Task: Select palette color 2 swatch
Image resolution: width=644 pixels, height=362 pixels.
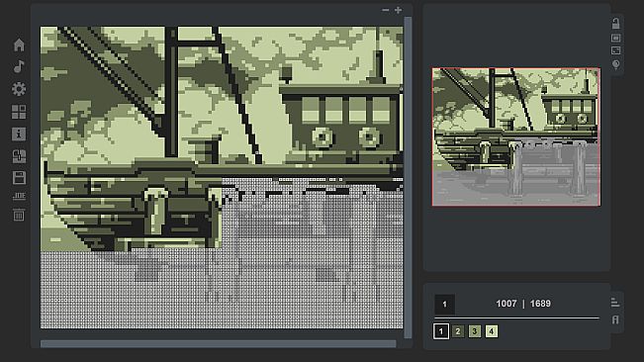Action: (458, 331)
